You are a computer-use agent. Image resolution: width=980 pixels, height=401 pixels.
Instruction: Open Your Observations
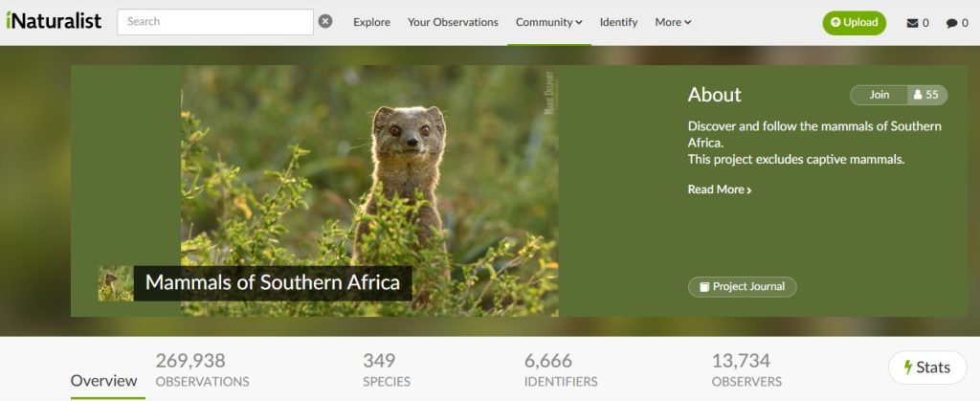(x=453, y=22)
